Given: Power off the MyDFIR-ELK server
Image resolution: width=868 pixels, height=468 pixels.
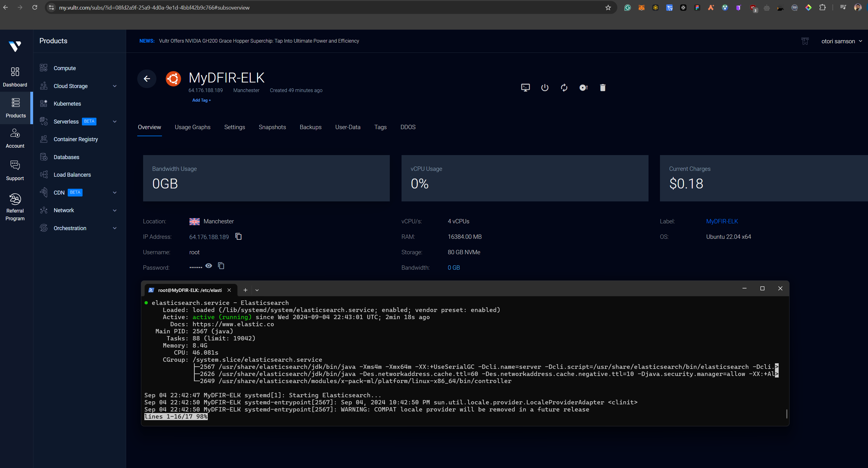Looking at the screenshot, I should 545,87.
